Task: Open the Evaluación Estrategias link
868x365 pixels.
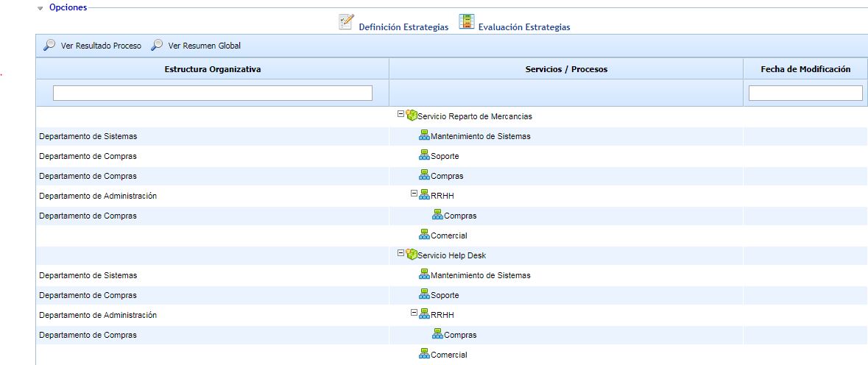Action: point(523,27)
